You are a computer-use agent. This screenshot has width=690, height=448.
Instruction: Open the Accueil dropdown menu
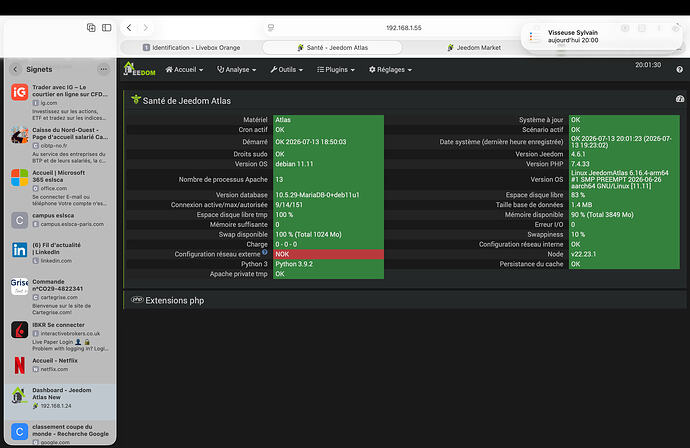click(x=184, y=70)
